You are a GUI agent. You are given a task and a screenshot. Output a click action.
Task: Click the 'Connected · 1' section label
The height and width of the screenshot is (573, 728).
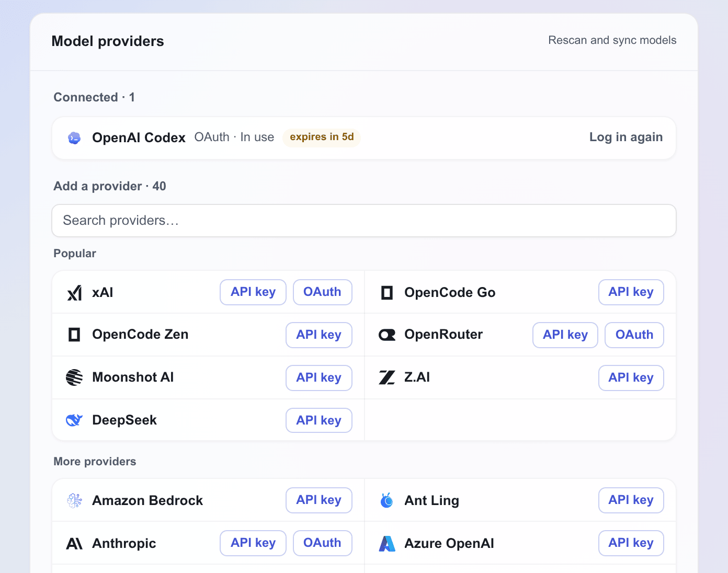[x=94, y=97]
